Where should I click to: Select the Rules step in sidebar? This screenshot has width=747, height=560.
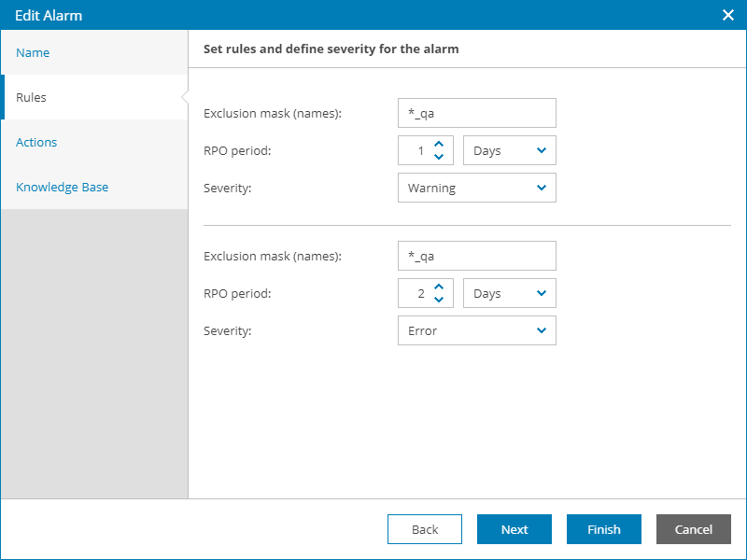pos(32,97)
